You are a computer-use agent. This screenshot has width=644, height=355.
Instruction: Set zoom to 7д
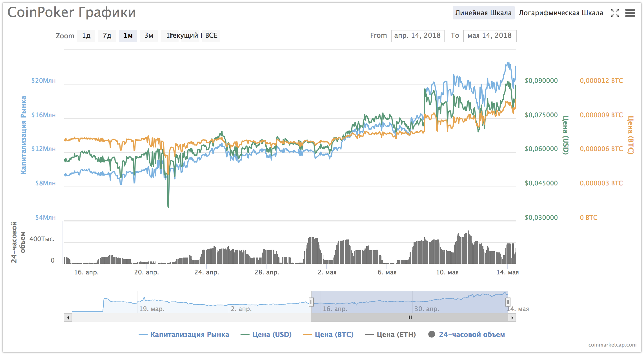click(x=107, y=36)
